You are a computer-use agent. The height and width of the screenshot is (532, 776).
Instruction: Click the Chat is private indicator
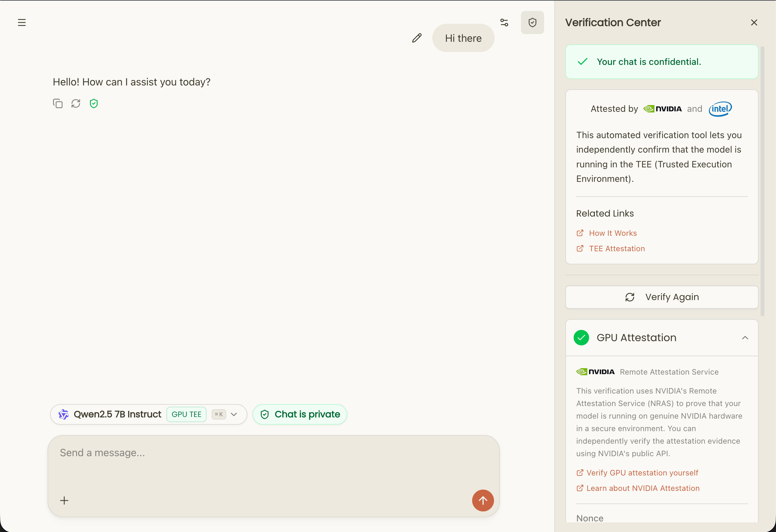point(300,414)
